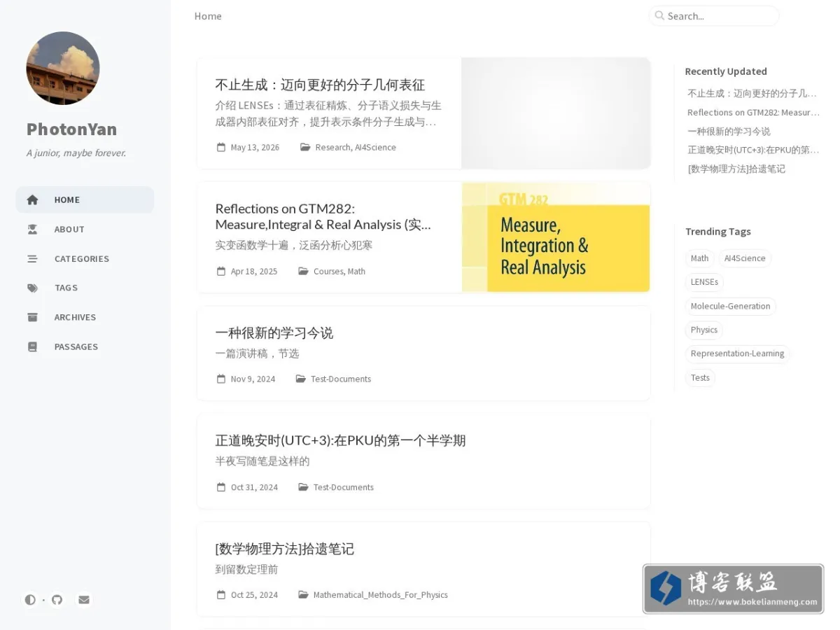Open the PASSAGES page
840x630 pixels.
(85, 346)
